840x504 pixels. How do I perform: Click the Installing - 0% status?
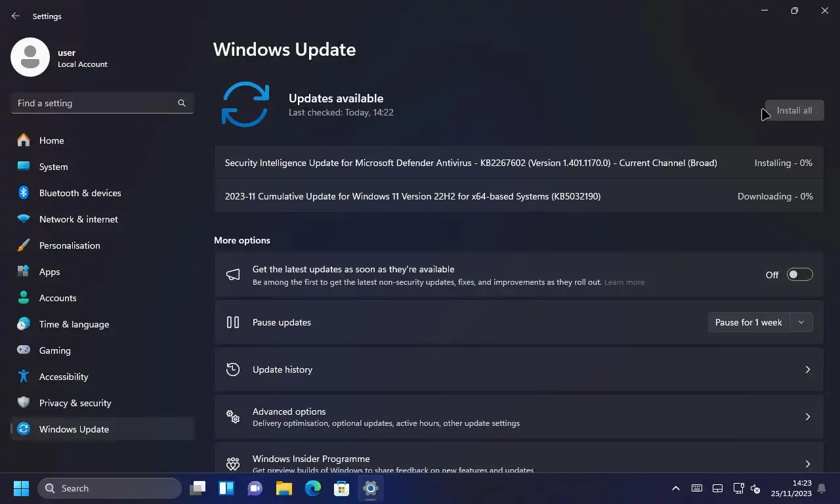coord(784,163)
